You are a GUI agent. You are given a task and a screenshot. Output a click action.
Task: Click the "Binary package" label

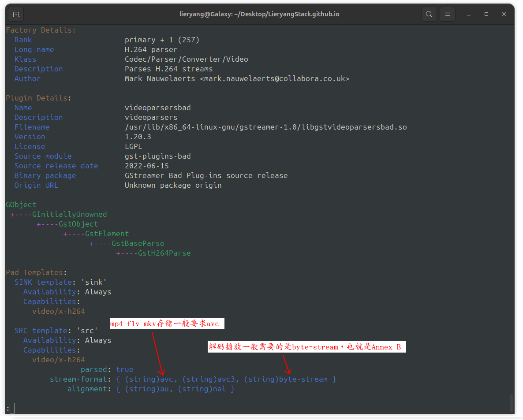(45, 175)
